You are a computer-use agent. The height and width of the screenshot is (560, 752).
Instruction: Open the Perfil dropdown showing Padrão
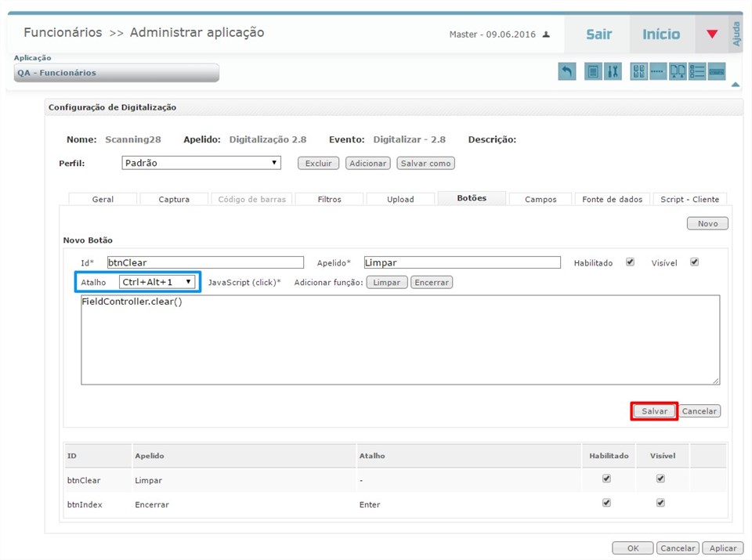coord(201,163)
